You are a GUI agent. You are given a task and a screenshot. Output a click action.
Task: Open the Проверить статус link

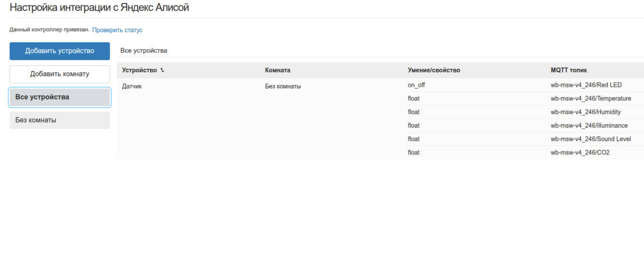click(117, 30)
